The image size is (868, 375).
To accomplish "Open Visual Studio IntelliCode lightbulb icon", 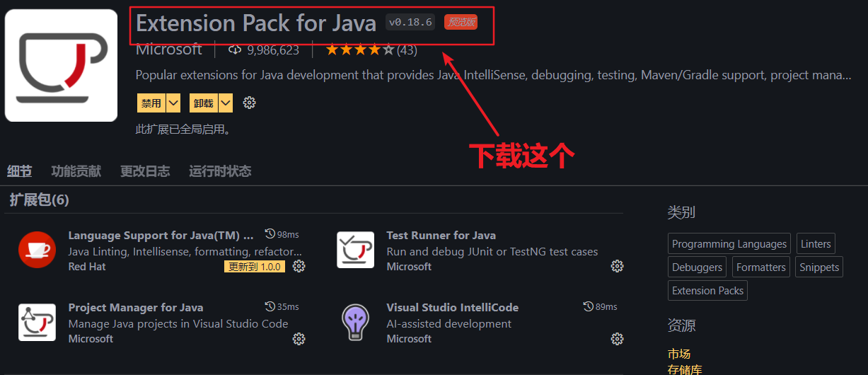I will pos(355,322).
